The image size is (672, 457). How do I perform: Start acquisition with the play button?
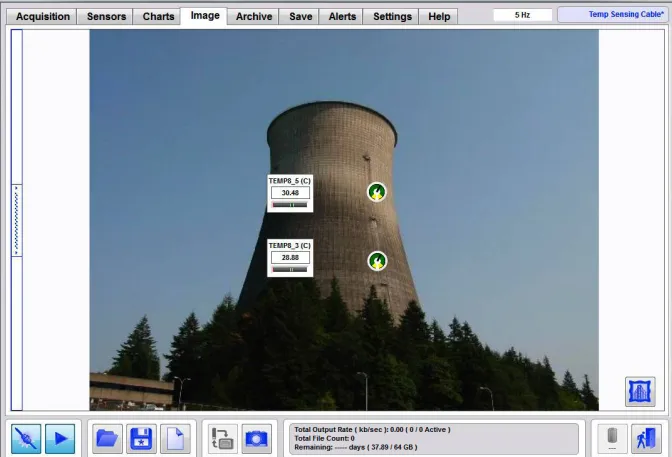click(x=60, y=439)
